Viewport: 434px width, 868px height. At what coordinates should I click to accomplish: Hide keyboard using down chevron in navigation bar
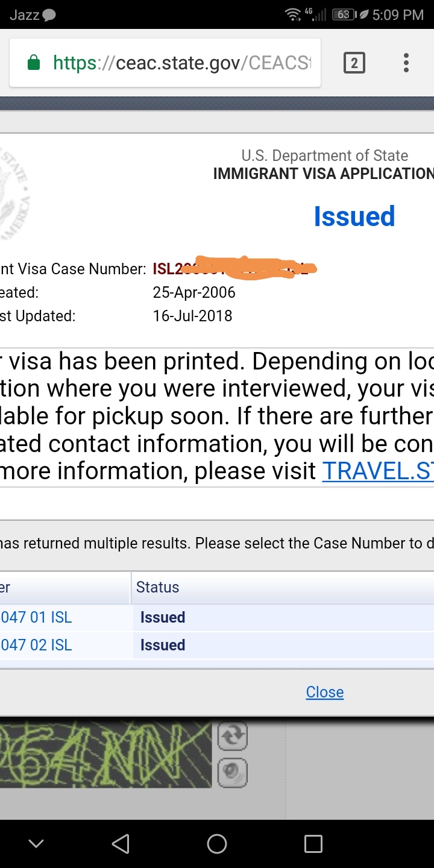(x=36, y=844)
